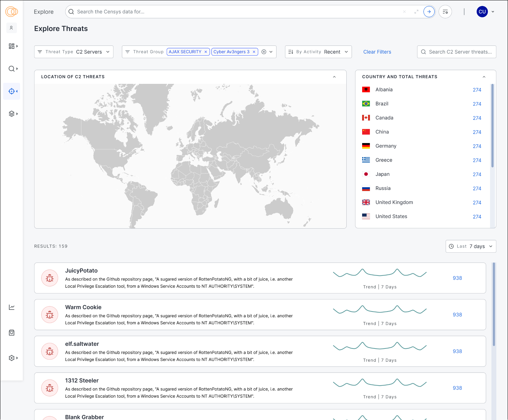This screenshot has height=420, width=508.
Task: Open search filter settings icon
Action: point(445,12)
